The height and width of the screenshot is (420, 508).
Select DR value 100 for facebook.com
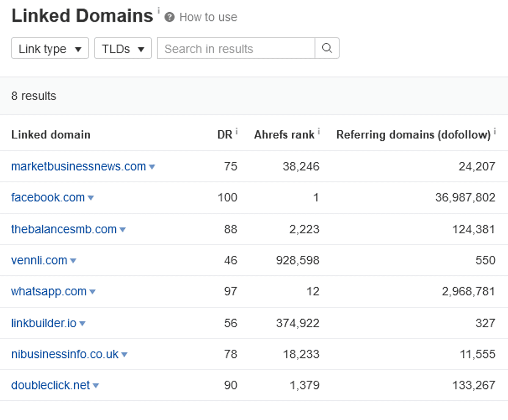pos(227,197)
